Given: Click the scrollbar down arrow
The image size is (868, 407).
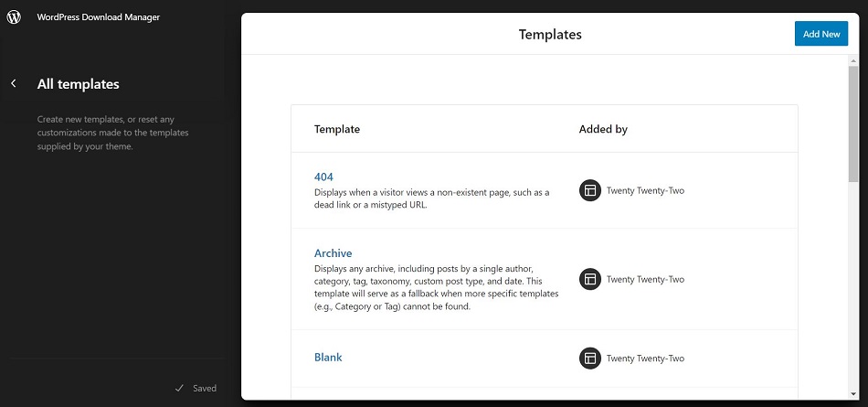Looking at the screenshot, I should click(x=853, y=394).
